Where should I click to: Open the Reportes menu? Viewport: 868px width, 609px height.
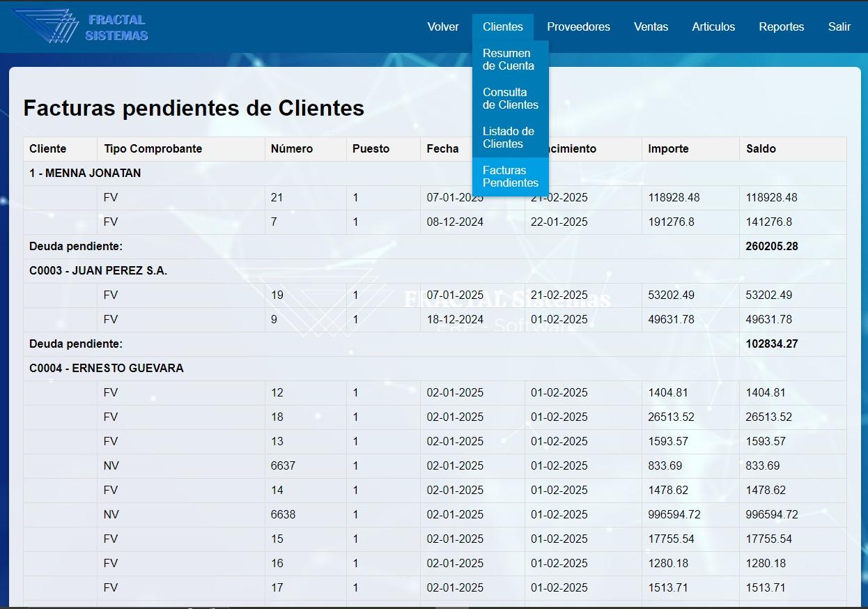coord(781,26)
